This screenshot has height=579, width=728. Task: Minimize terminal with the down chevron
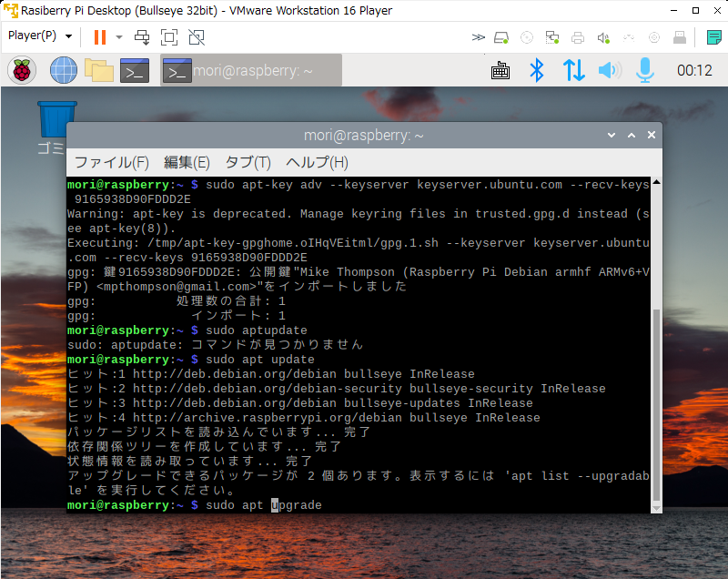coord(612,135)
